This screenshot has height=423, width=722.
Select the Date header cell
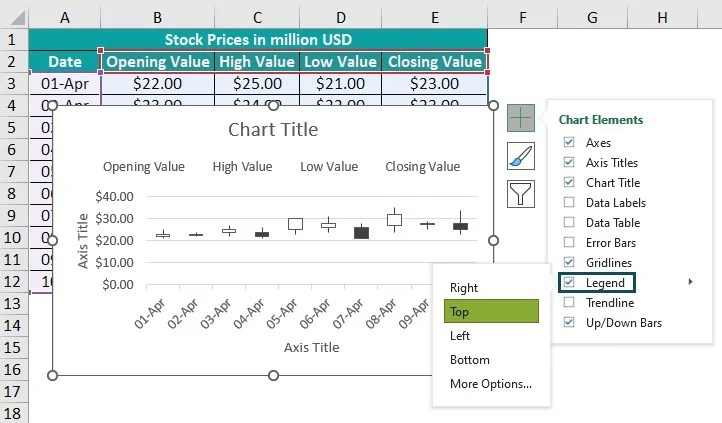click(64, 62)
